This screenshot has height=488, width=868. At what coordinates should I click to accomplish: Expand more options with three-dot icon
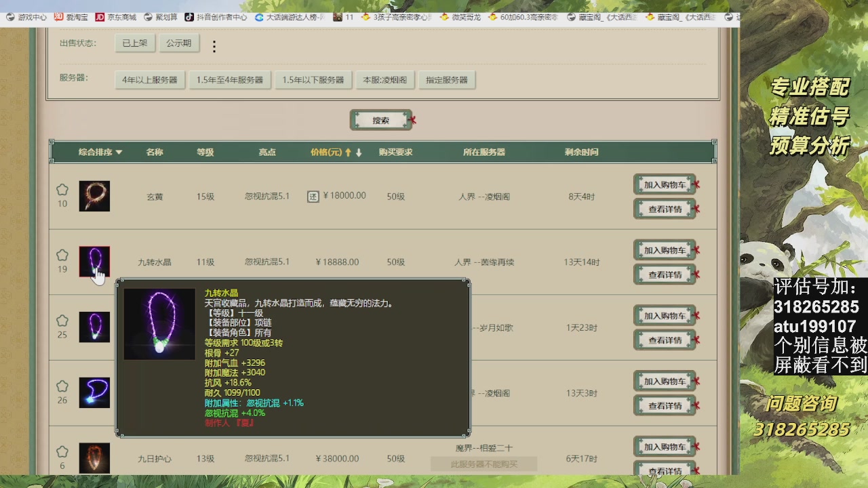coord(214,46)
